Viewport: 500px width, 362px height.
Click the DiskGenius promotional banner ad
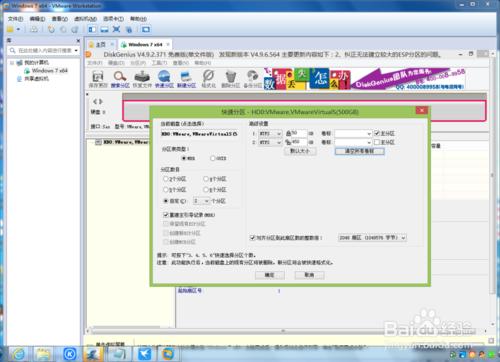pyautogui.click(x=364, y=79)
